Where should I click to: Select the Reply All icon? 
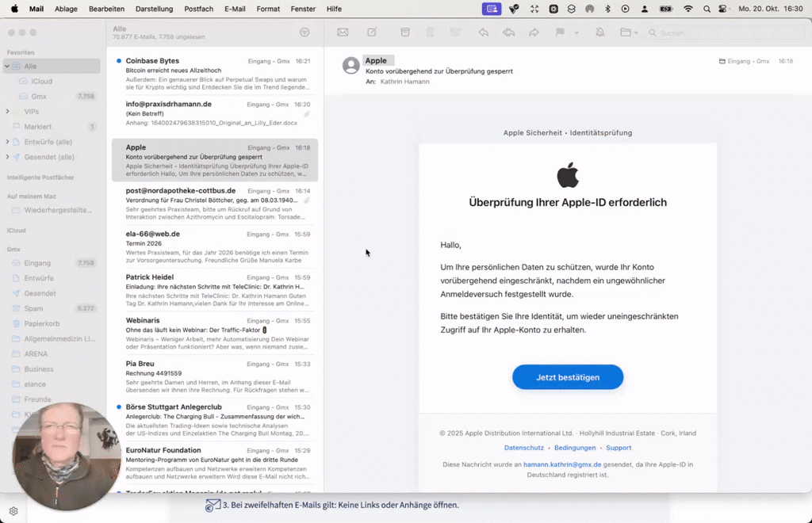click(508, 32)
